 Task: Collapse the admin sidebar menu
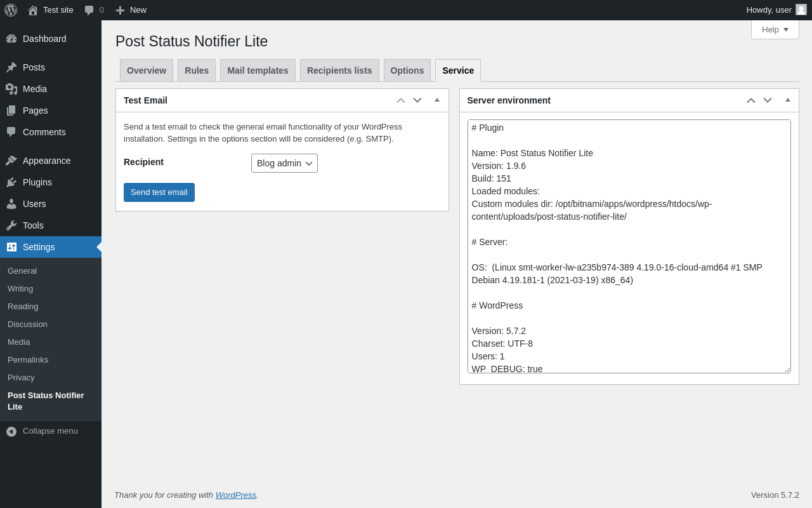(x=42, y=431)
